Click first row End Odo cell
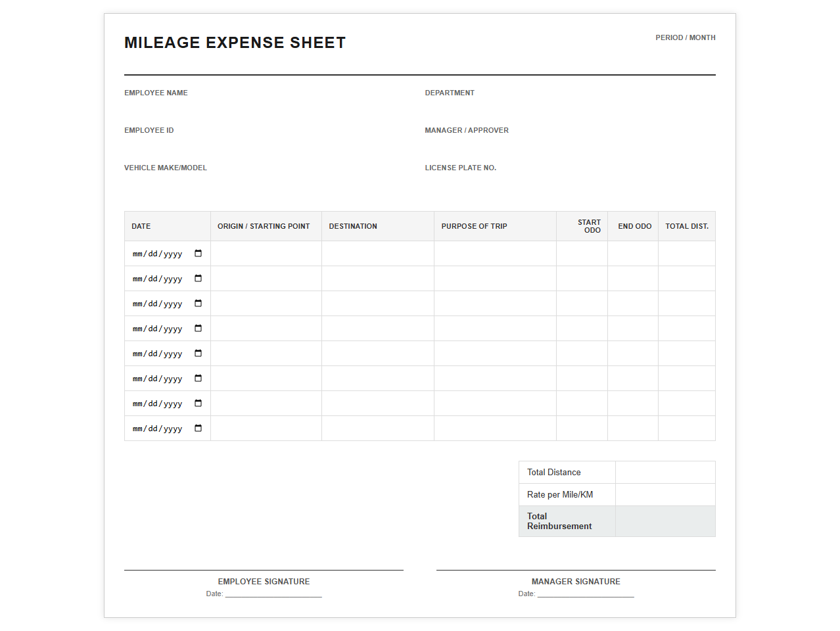Viewport: 840px width, 631px height. coord(633,254)
